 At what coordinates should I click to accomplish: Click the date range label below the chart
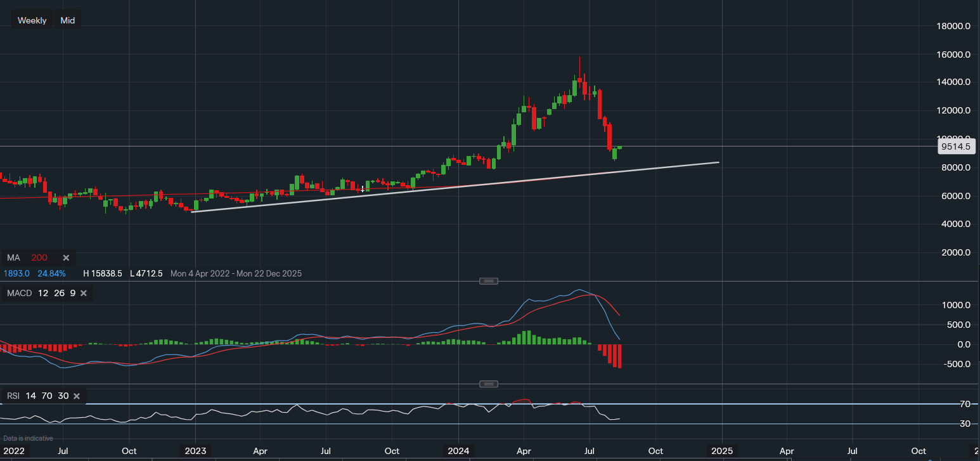(x=235, y=273)
